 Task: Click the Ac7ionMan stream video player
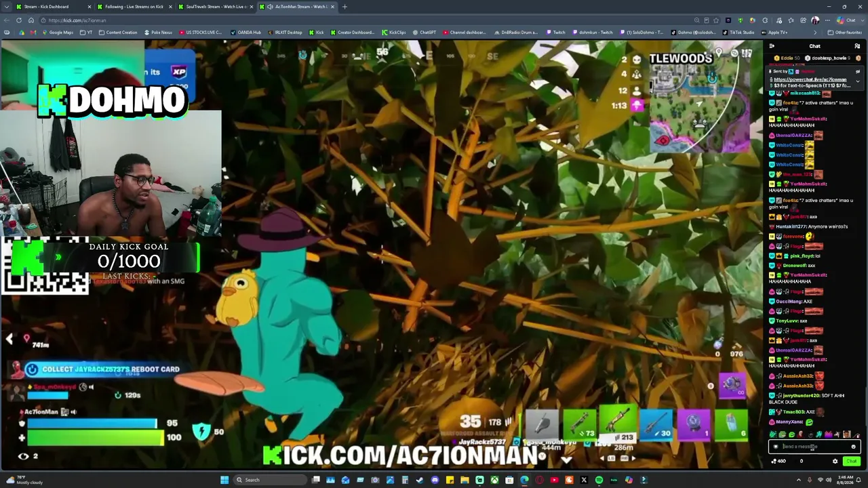click(382, 254)
